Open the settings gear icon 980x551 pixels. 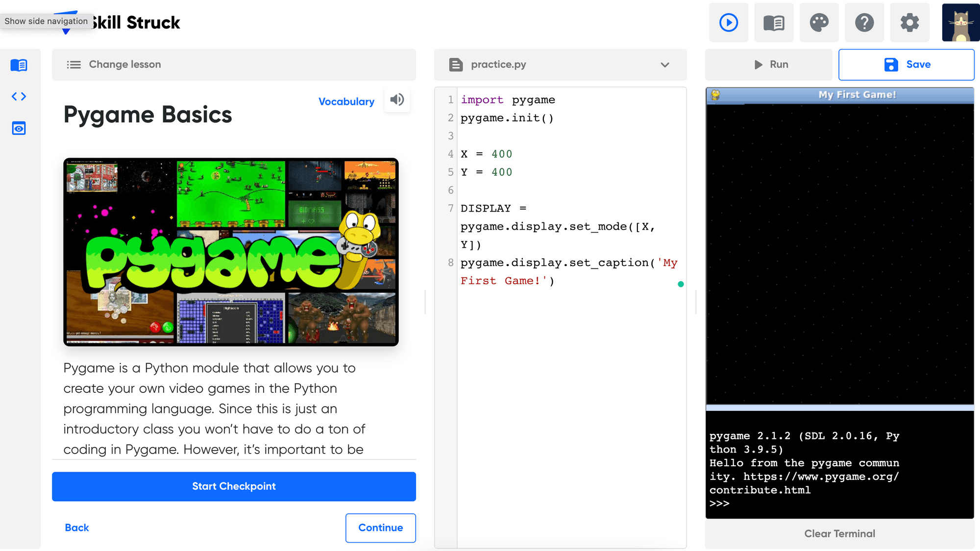pos(909,23)
